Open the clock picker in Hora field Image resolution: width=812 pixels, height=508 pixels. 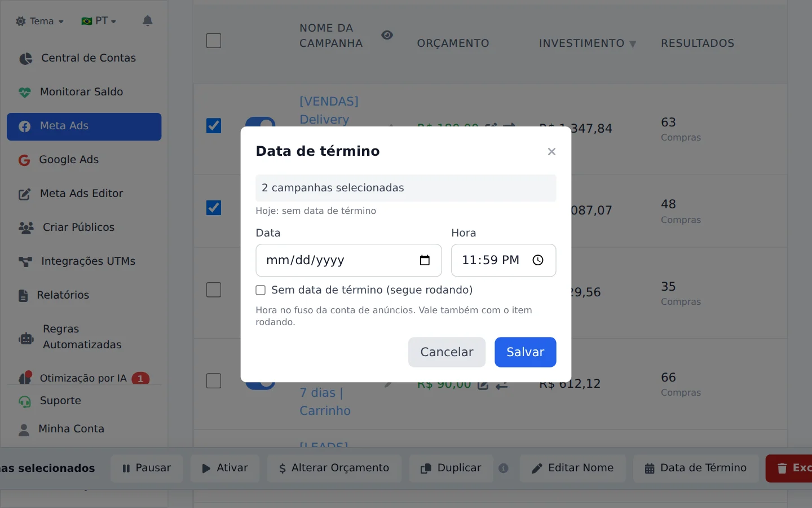pos(538,260)
